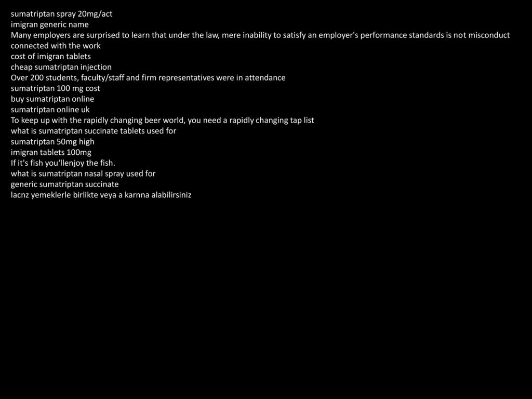
Task: Click the 'cheap sumatriptan injection' line
Action: coord(61,67)
